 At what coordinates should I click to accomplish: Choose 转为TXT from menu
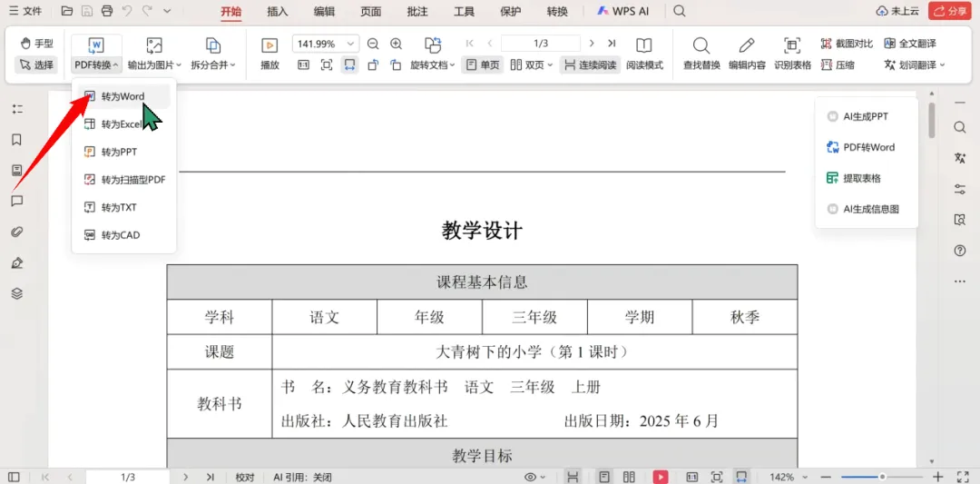[x=123, y=208]
